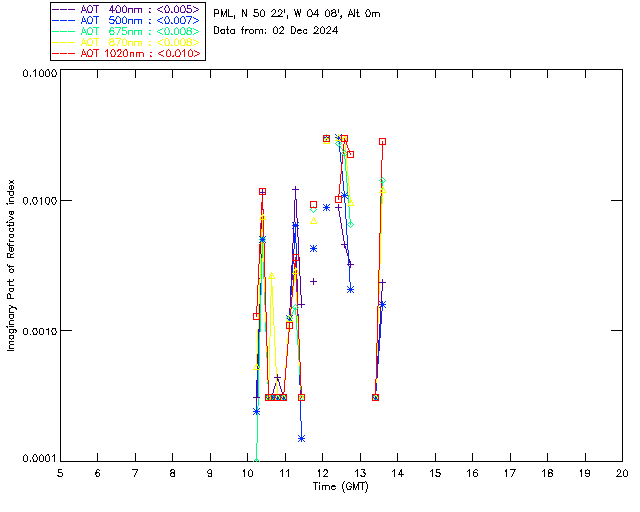Screen dimensions: 640x512
Task: Click the legend entry AOT 870nm
Action: pyautogui.click(x=140, y=42)
